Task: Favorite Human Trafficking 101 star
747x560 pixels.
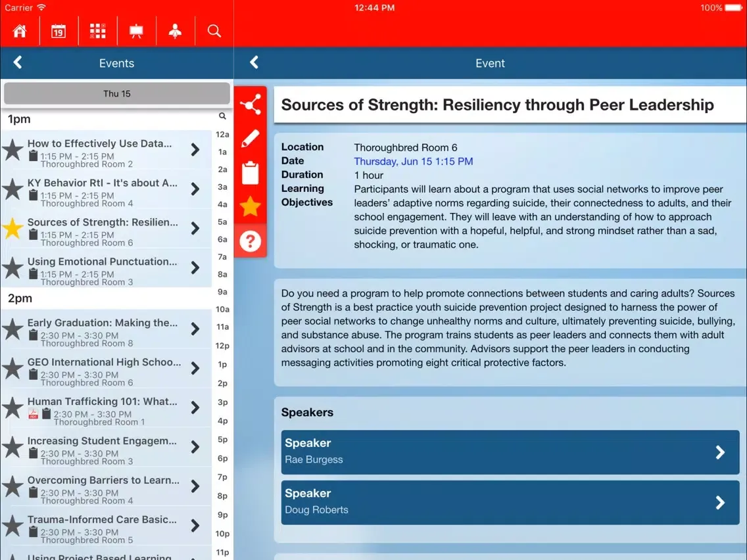Action: (13, 408)
